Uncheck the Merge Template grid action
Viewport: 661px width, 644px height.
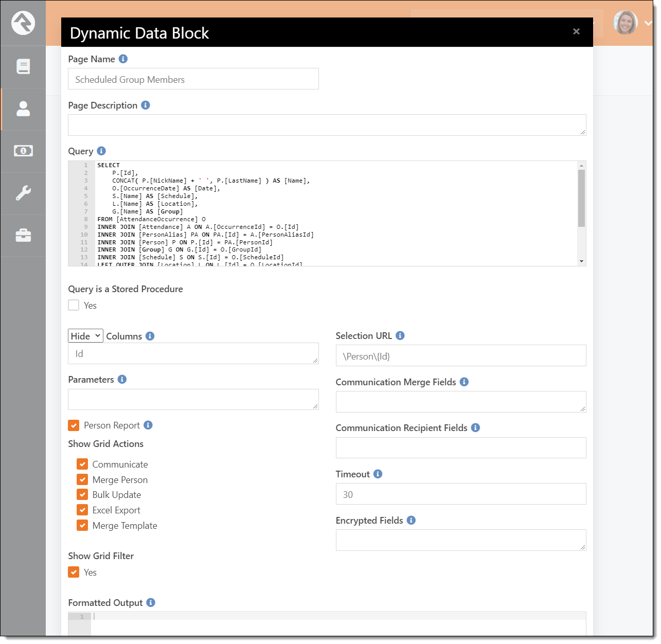[x=82, y=525]
